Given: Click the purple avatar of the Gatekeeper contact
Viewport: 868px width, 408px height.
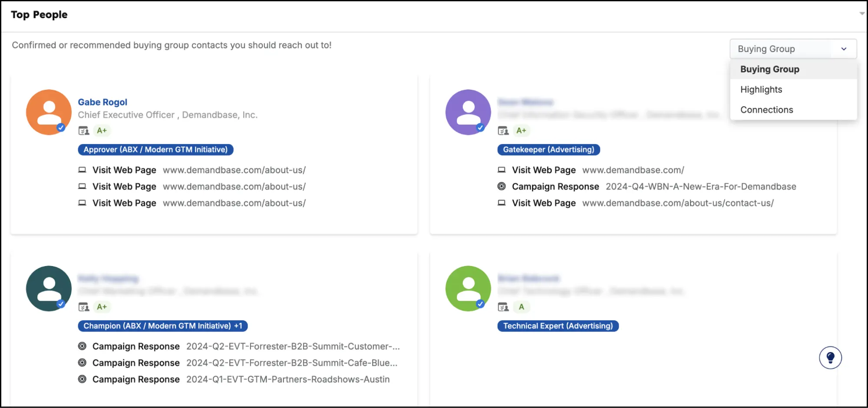Looking at the screenshot, I should pyautogui.click(x=468, y=112).
